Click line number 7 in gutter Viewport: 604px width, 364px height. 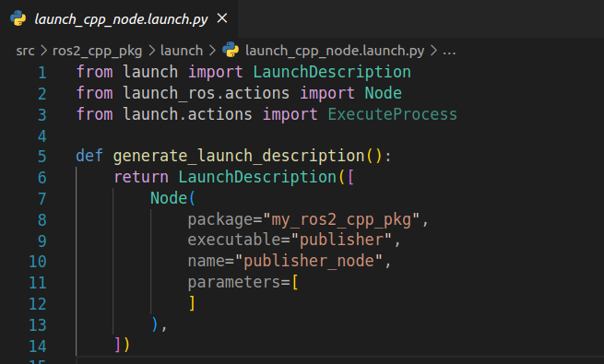[x=42, y=199]
